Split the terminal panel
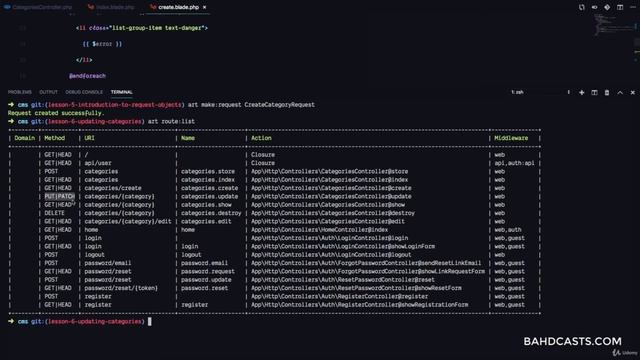Screen dimensions: 640x360 pyautogui.click(x=594, y=93)
